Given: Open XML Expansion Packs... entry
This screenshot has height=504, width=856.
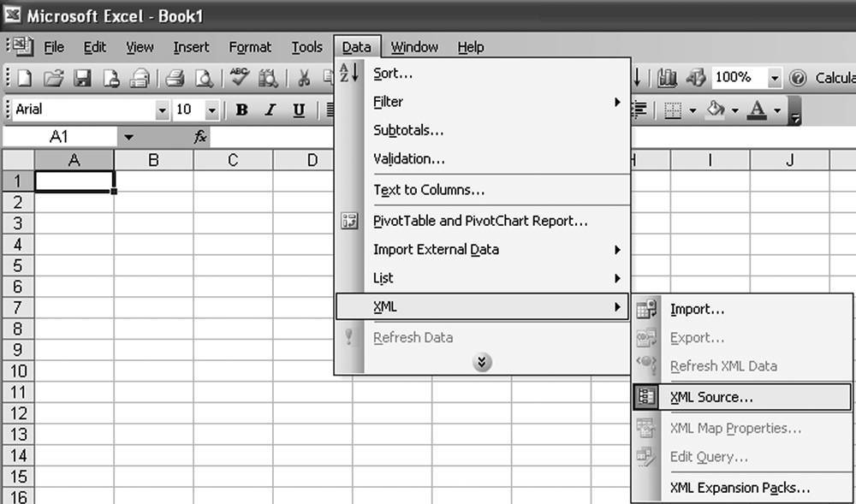Looking at the screenshot, I should [742, 488].
